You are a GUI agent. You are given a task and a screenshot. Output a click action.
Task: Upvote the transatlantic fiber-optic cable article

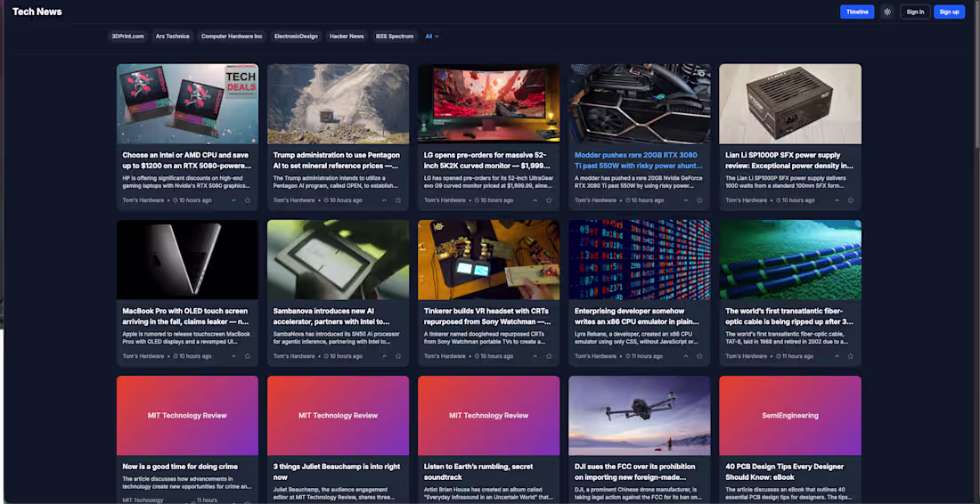tap(837, 356)
